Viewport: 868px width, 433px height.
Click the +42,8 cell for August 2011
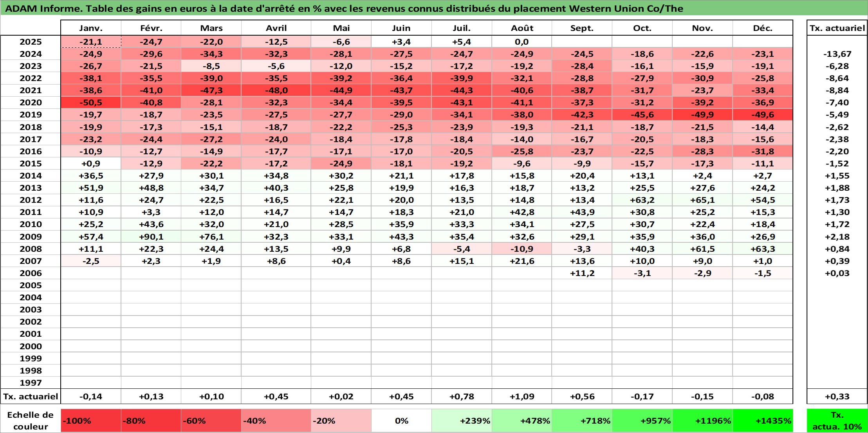pos(522,212)
